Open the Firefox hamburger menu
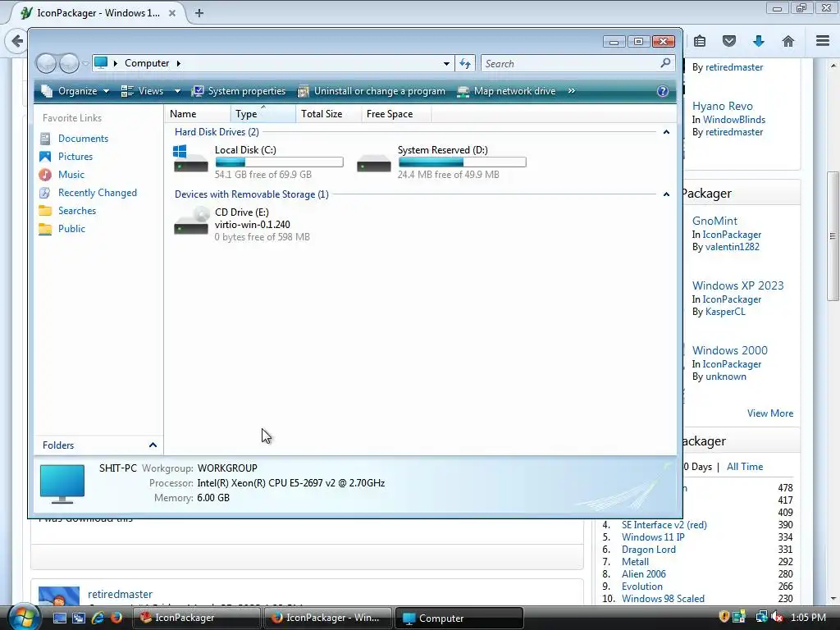This screenshot has width=840, height=630. pyautogui.click(x=823, y=41)
